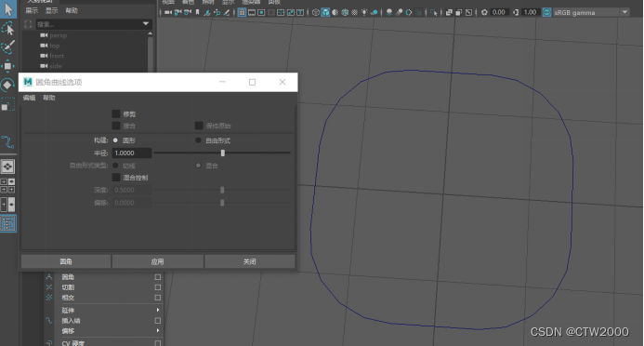The width and height of the screenshot is (644, 346).
Task: Click the 关闭 close button
Action: coord(250,261)
